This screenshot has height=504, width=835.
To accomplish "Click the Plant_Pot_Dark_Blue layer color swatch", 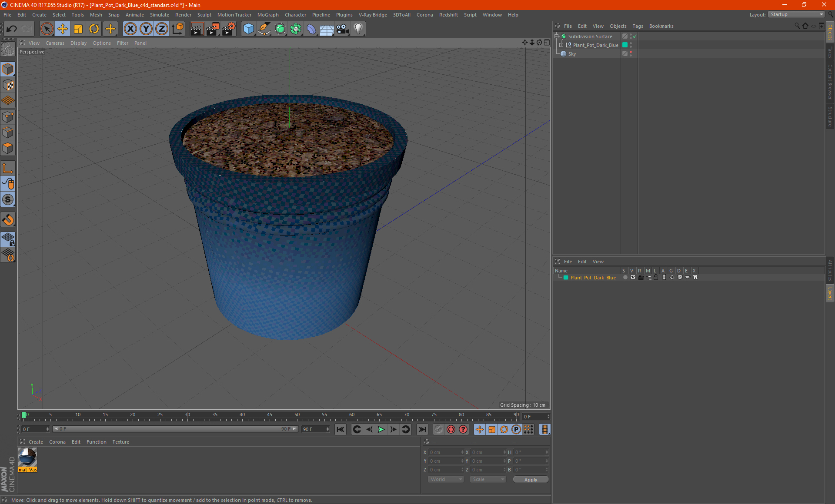I will point(566,278).
